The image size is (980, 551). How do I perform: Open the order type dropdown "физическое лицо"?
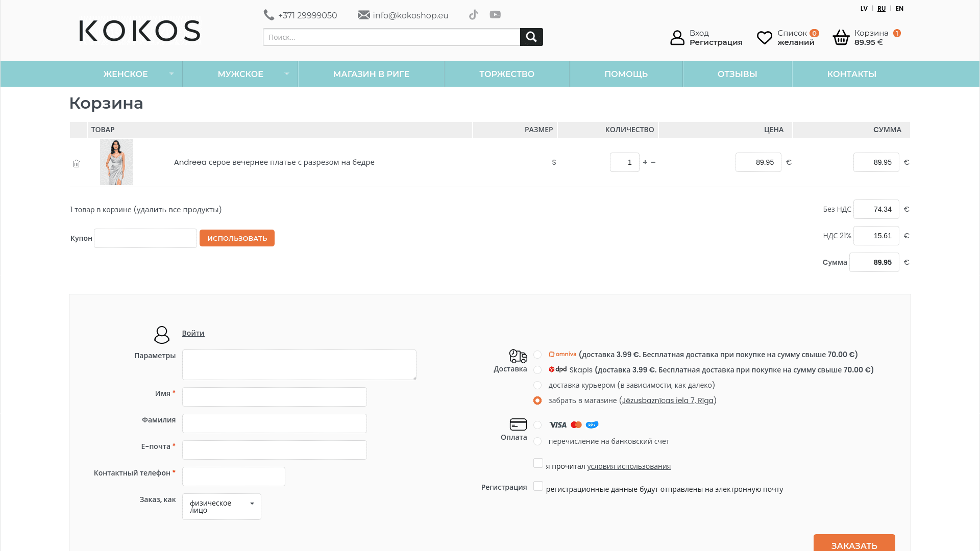pos(222,507)
